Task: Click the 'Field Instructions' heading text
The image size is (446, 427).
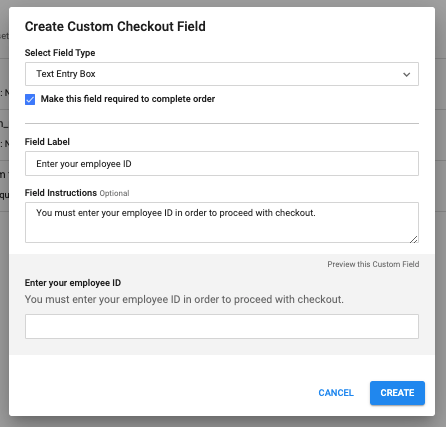Action: pos(61,193)
